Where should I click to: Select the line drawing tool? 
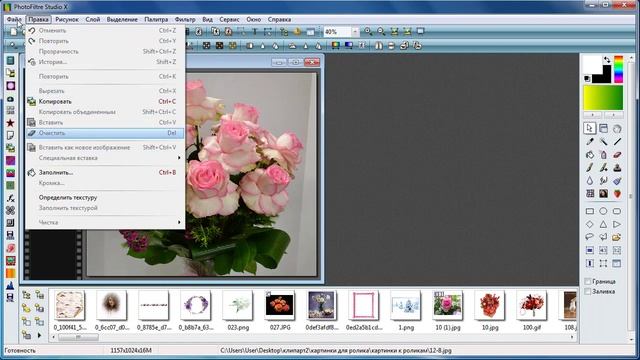point(617,142)
